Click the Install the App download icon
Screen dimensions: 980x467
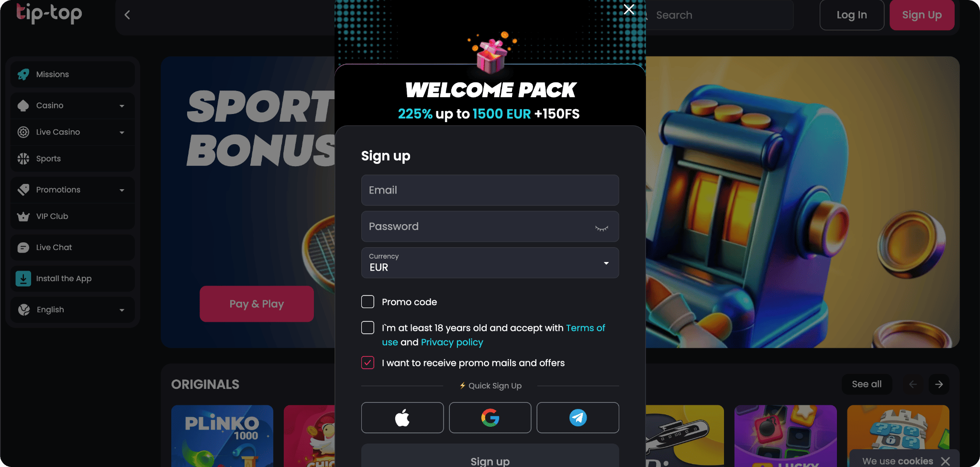pyautogui.click(x=23, y=279)
